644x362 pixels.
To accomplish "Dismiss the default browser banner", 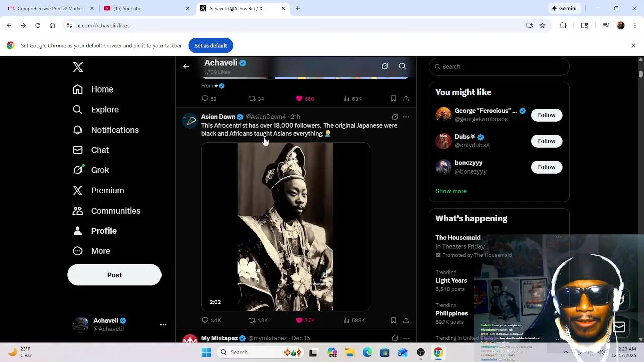I will tap(633, 46).
